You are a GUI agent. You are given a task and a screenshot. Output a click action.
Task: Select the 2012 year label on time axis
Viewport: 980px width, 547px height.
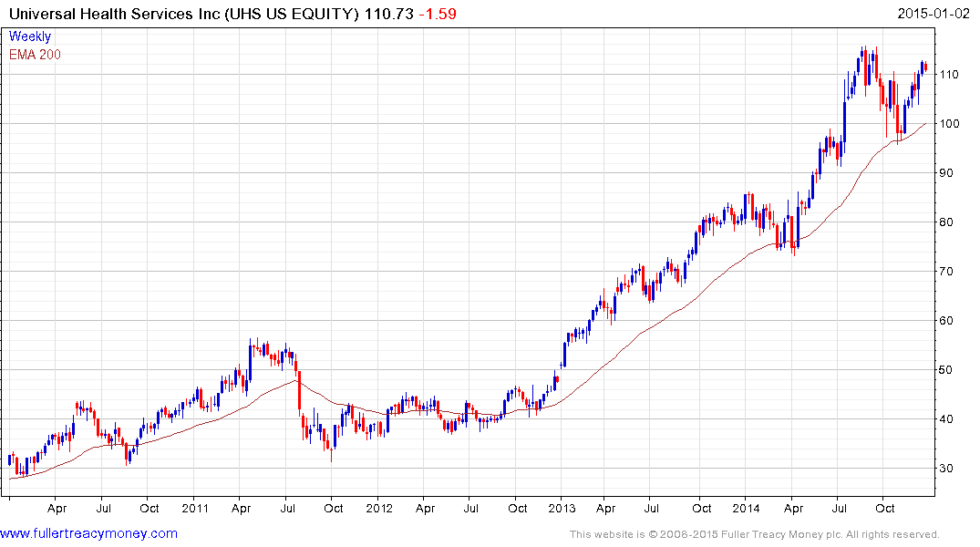378,508
